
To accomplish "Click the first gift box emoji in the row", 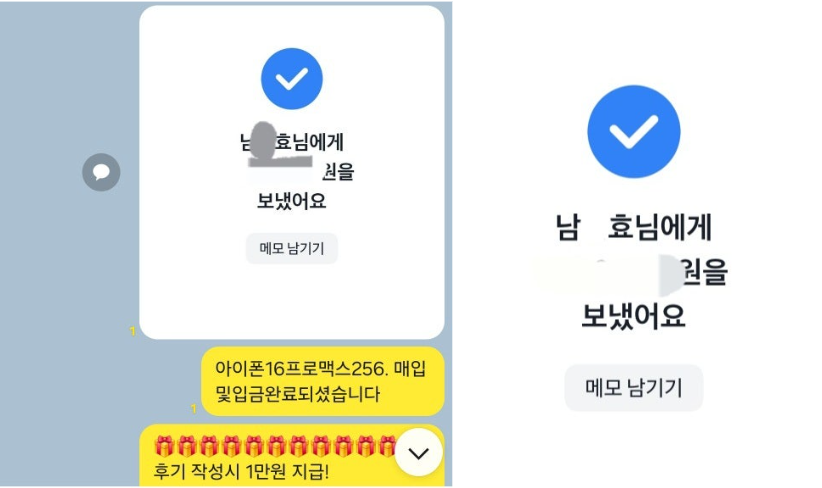I will 164,446.
